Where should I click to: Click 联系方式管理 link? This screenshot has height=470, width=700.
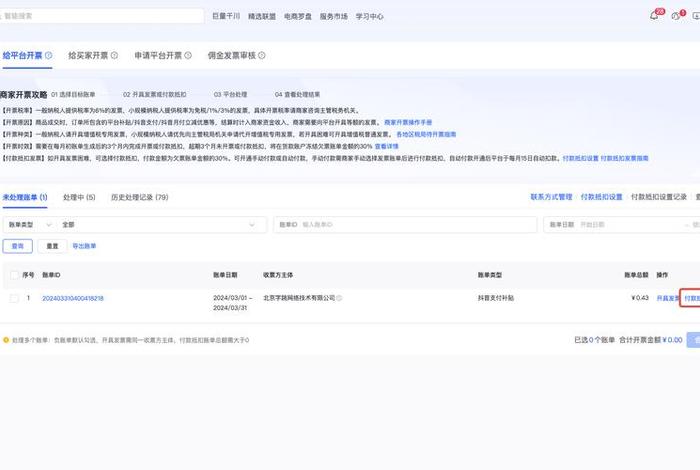click(551, 197)
